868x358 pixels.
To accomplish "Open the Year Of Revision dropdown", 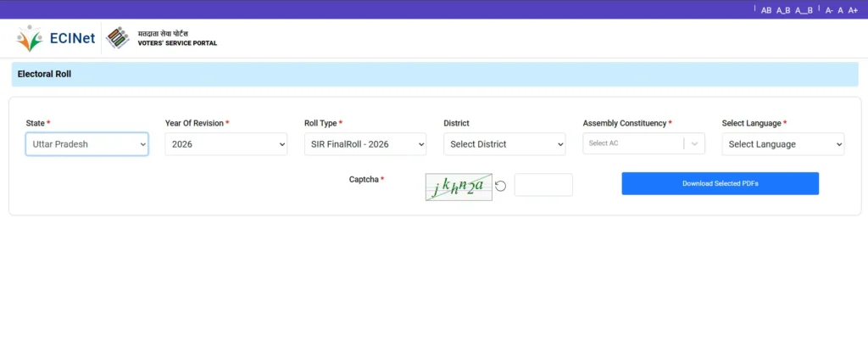I will (226, 144).
